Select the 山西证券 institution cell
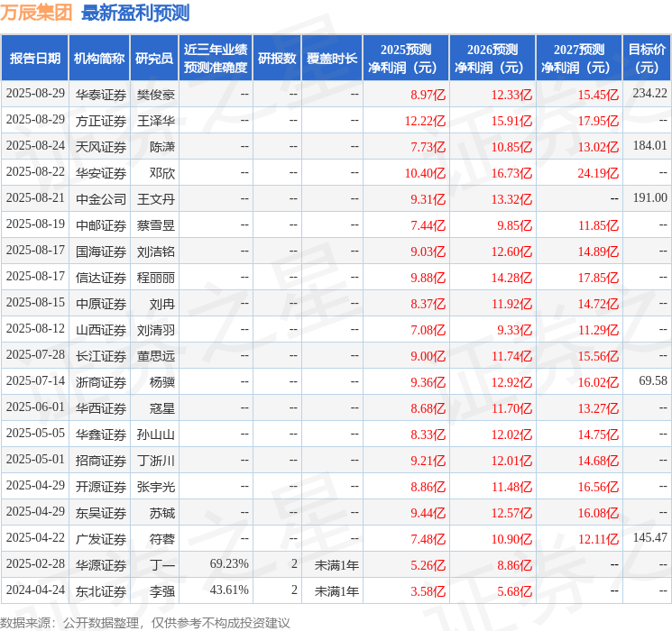Screen dimensions: 672x631 click(101, 330)
